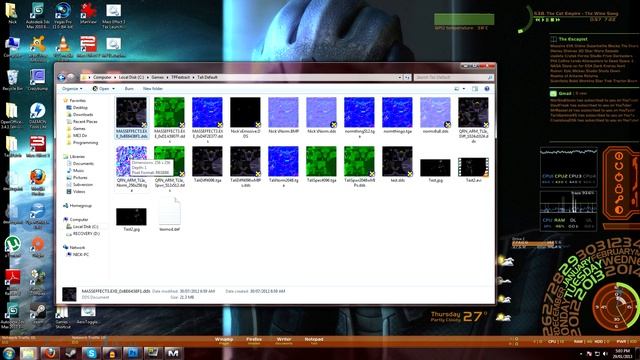Viewport: 640px width, 360px height.
Task: Click Notepad launcher in Rainmeter bar
Action: [314, 341]
